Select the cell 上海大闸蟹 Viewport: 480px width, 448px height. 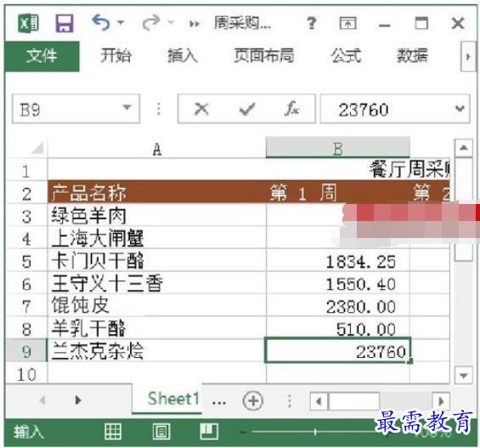[156, 238]
